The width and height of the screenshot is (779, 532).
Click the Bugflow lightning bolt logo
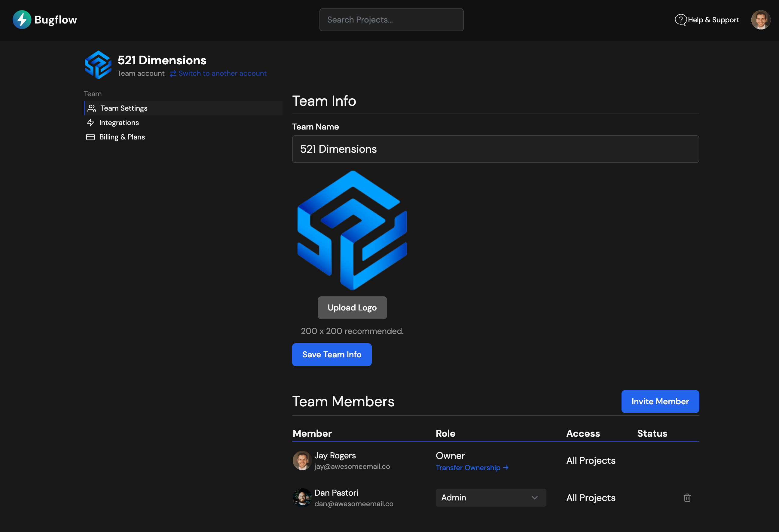[x=22, y=20]
